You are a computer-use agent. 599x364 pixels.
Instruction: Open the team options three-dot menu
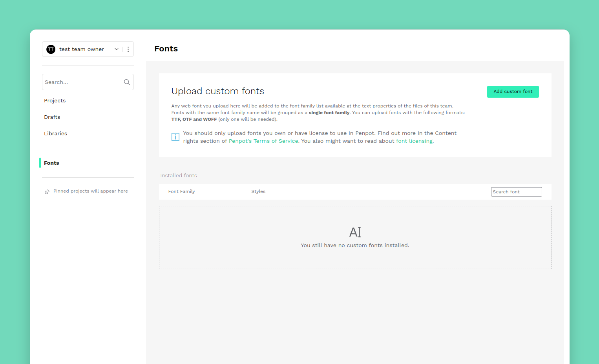[128, 49]
